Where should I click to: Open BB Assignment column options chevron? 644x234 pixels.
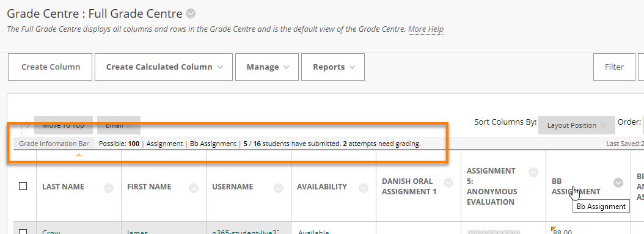point(618,183)
